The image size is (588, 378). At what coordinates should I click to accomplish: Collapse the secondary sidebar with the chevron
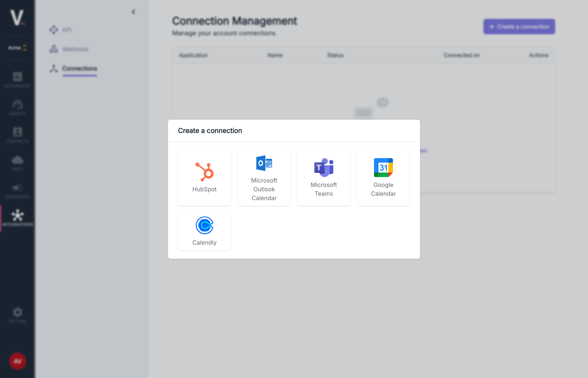[134, 12]
